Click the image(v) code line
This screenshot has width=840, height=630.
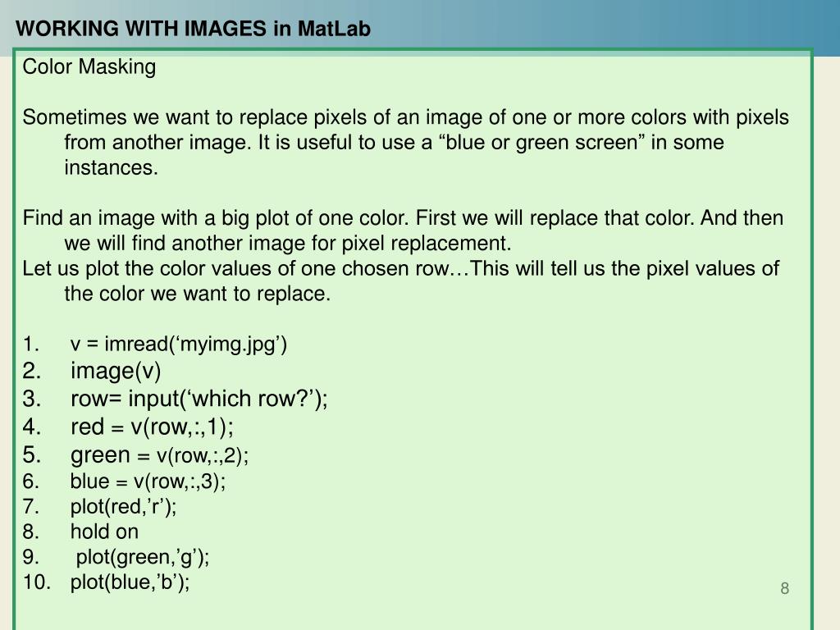115,371
